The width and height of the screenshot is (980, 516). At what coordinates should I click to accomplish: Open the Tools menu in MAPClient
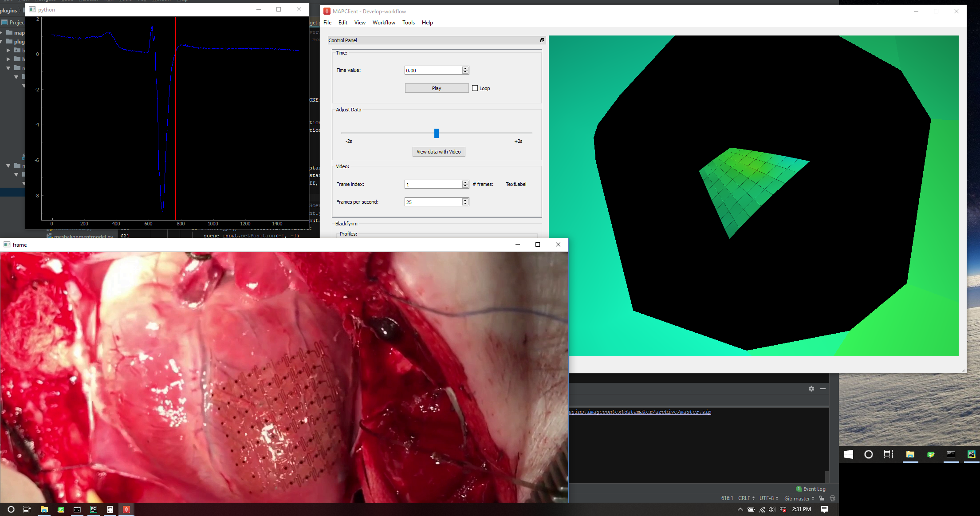408,23
